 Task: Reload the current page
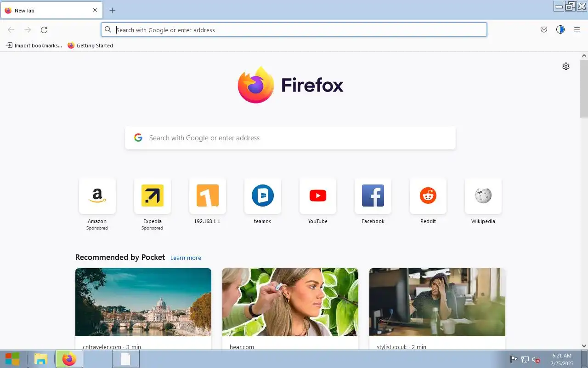44,30
